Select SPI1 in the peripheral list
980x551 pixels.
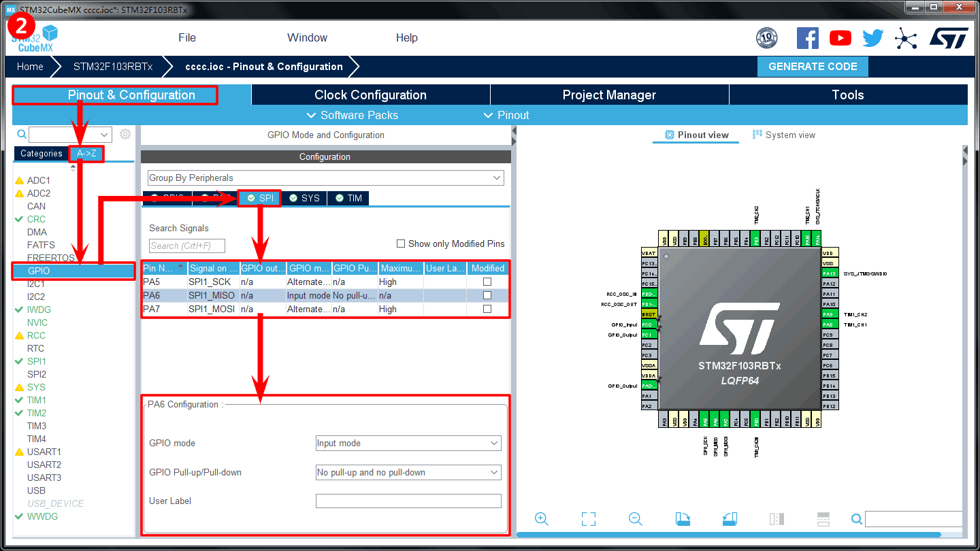click(37, 361)
